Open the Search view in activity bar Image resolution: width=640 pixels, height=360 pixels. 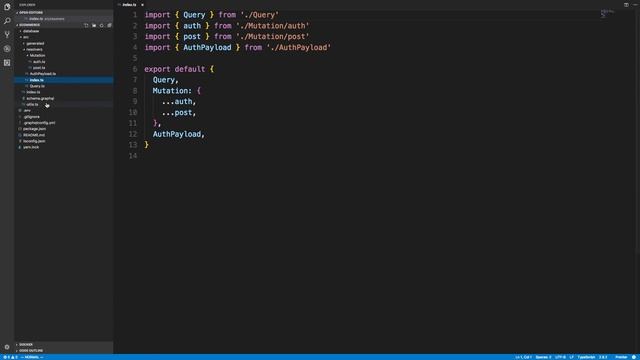coord(7,21)
